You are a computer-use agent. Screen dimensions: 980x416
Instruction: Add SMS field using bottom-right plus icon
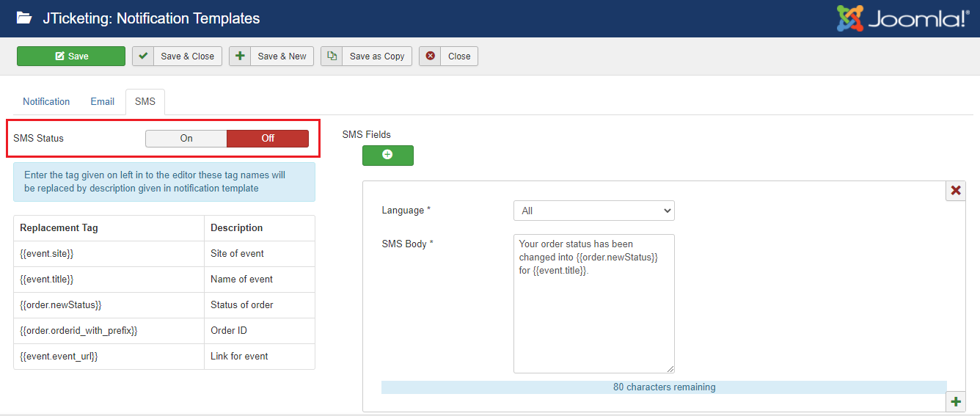(x=956, y=401)
